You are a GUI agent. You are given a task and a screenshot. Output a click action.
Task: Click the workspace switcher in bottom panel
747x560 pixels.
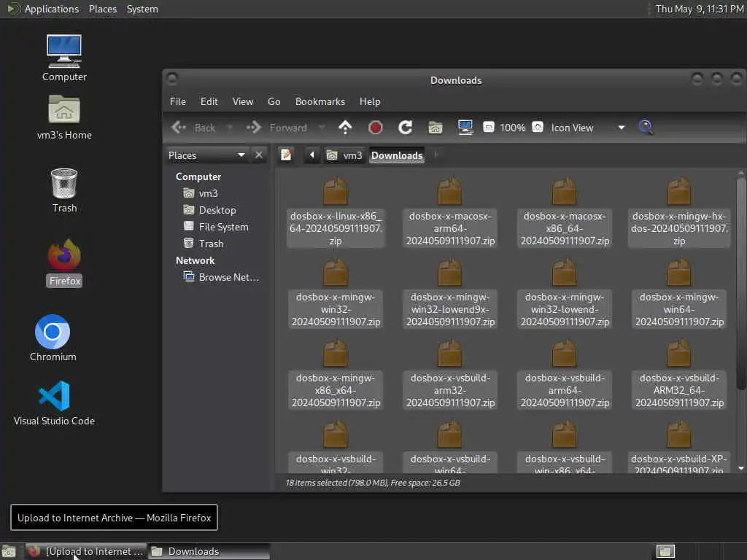pyautogui.click(x=665, y=551)
